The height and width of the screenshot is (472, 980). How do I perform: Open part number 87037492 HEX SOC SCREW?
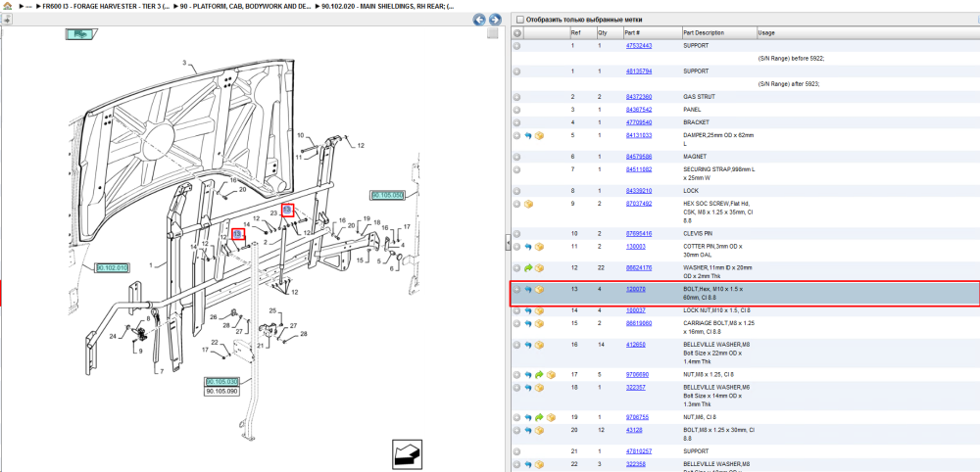[x=639, y=204]
